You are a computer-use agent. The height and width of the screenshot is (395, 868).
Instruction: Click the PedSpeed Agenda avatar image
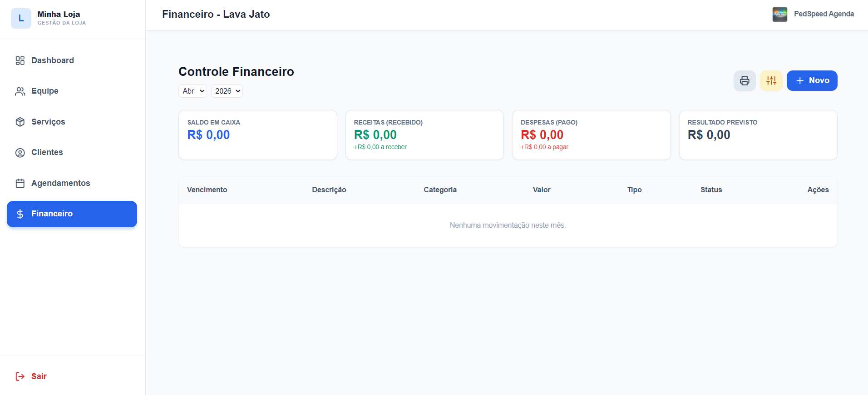pos(779,14)
